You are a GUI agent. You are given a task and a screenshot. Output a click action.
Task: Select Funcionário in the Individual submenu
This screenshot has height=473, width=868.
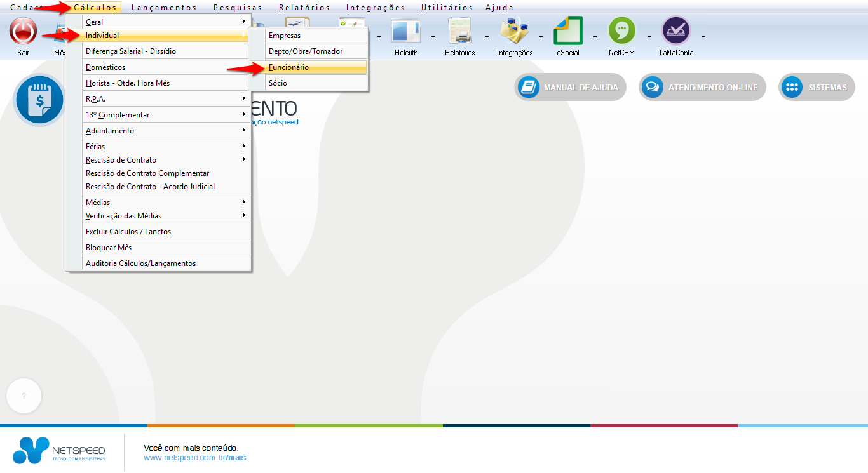[288, 67]
